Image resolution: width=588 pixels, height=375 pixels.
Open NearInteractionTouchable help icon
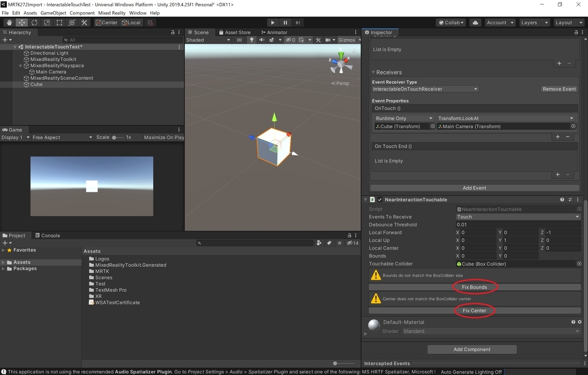(562, 200)
